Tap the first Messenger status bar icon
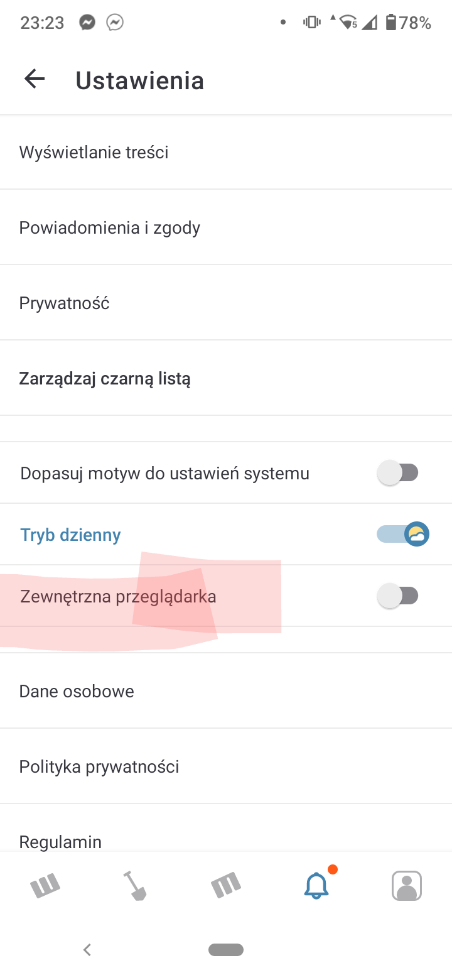Viewport: 452px width, 980px height. [x=87, y=23]
